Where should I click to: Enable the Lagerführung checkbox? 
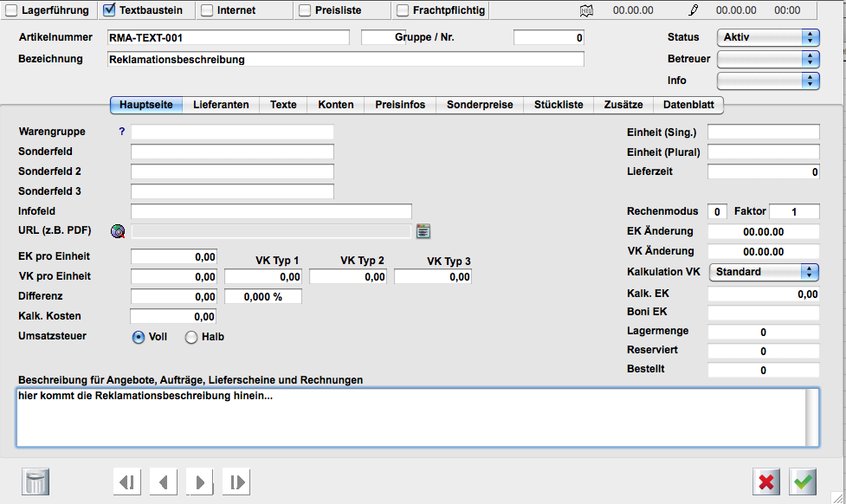point(12,10)
